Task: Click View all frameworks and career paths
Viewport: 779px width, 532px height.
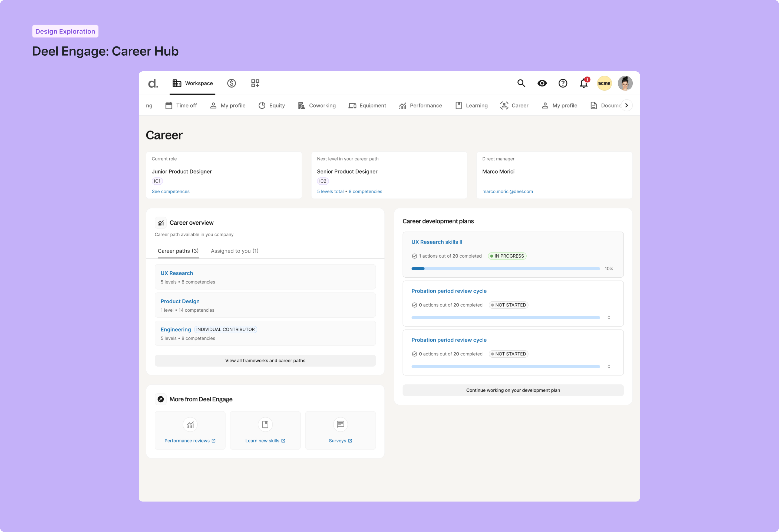Action: point(265,360)
